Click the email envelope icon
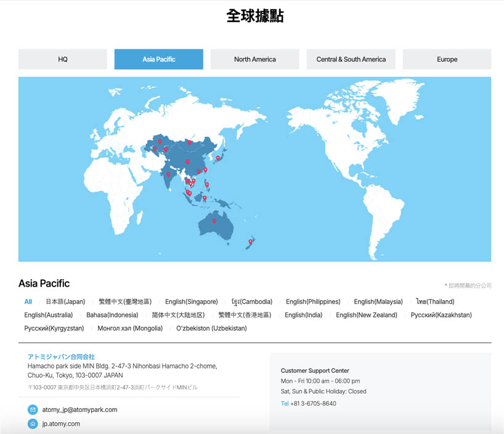Screen dimensions: 504x434 tap(33, 409)
